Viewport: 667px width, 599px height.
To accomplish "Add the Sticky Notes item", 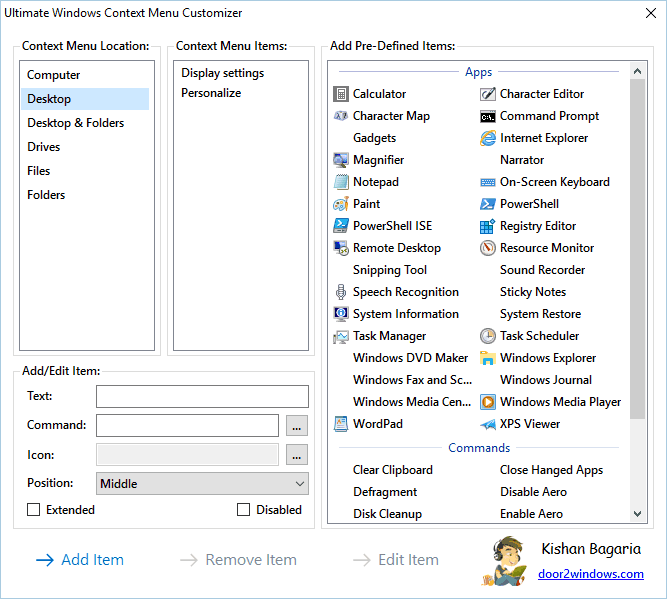I will [533, 292].
